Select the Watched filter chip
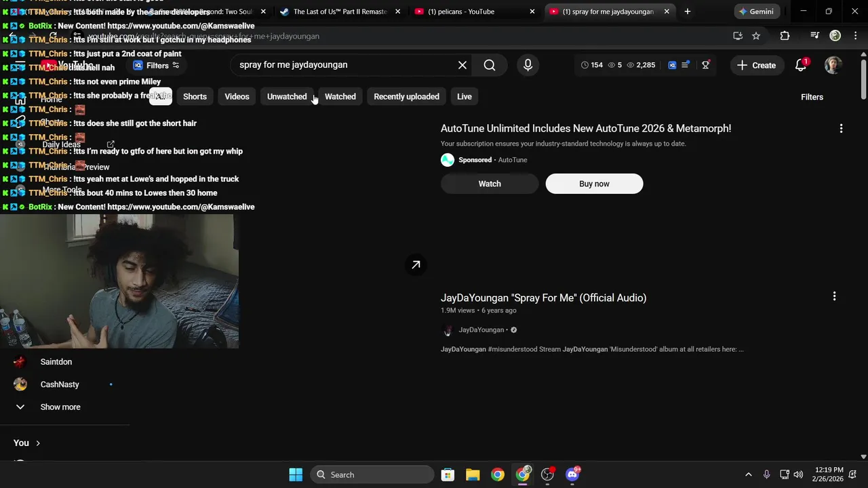The width and height of the screenshot is (868, 488). (x=340, y=96)
